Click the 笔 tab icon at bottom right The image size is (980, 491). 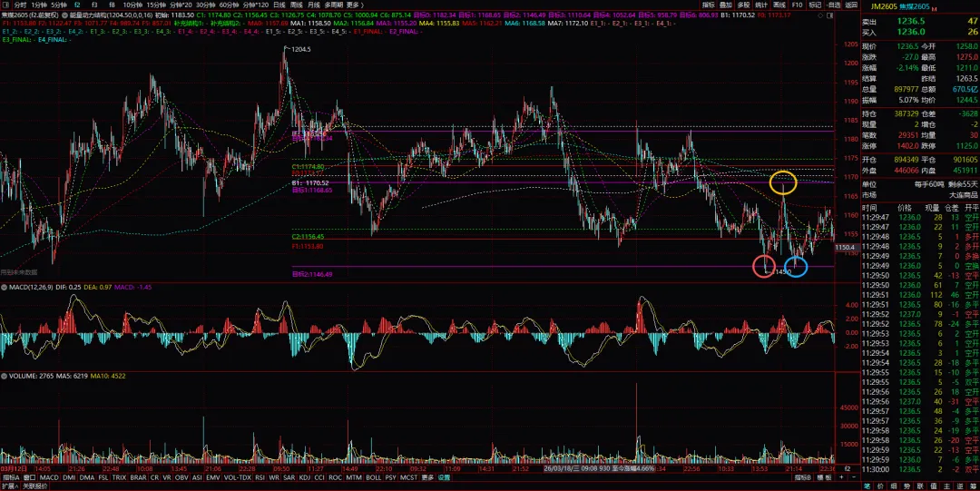867,486
